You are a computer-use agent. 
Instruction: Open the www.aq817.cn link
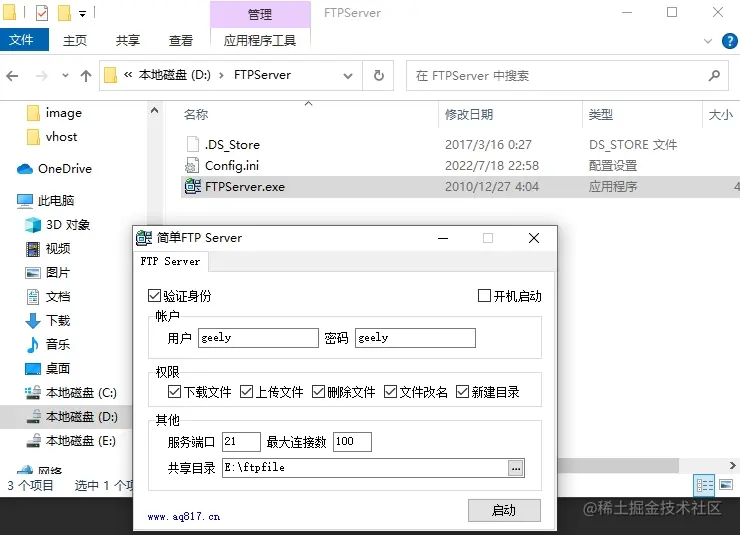click(184, 517)
